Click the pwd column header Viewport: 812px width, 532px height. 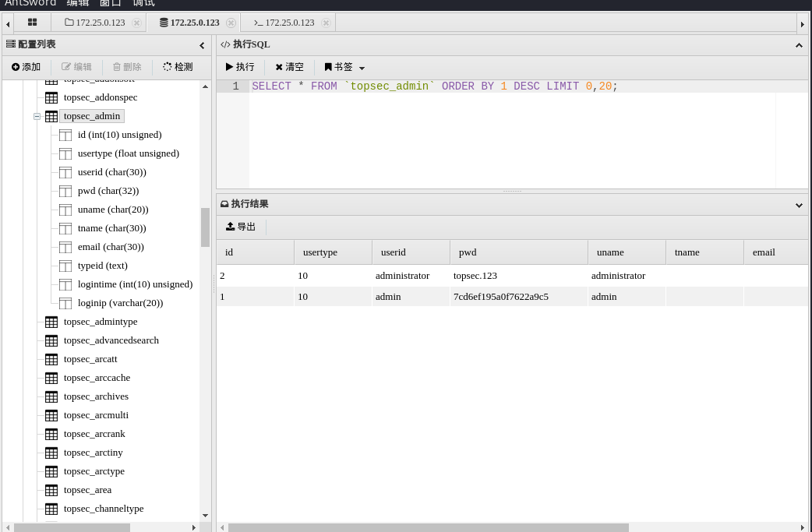(x=519, y=252)
